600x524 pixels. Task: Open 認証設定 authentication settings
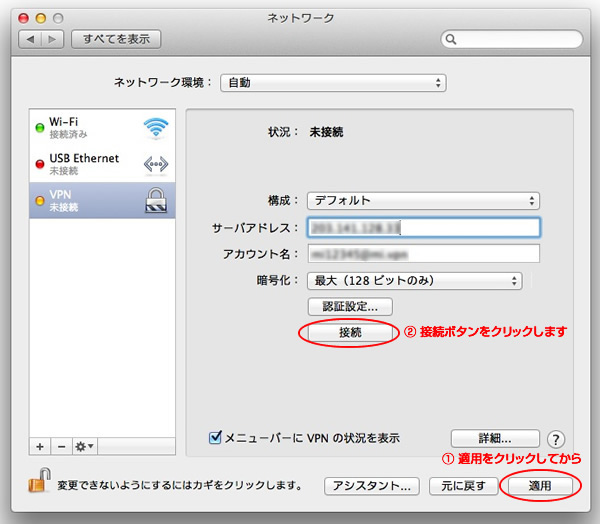tap(350, 307)
